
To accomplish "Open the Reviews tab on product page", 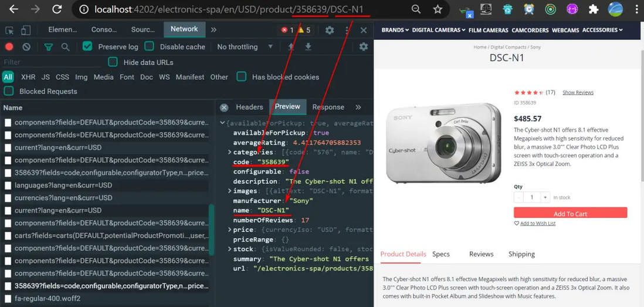I will (x=482, y=254).
